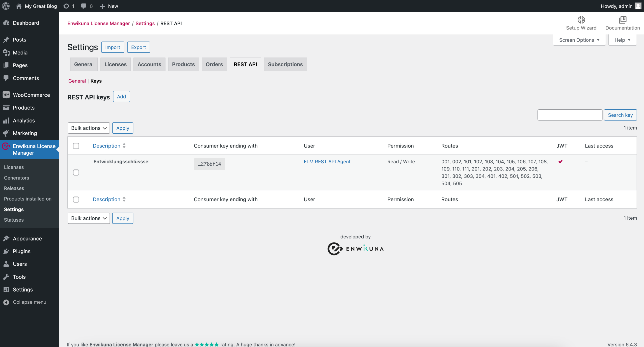Click the admin avatar icon
The width and height of the screenshot is (644, 347).
point(638,6)
